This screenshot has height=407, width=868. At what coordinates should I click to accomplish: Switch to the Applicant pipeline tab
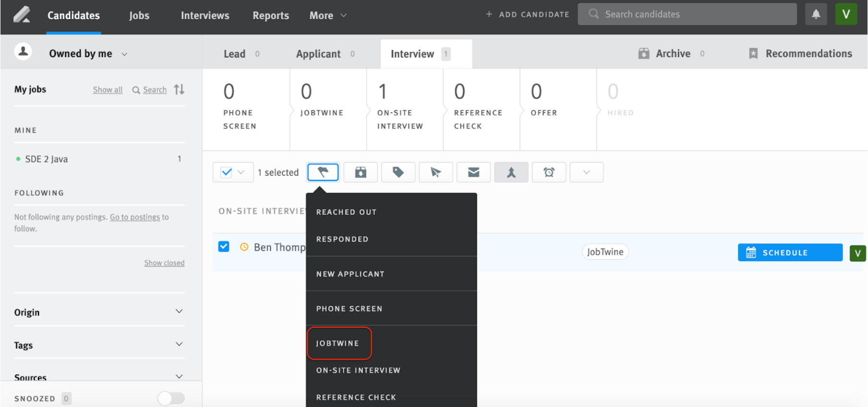(x=325, y=54)
